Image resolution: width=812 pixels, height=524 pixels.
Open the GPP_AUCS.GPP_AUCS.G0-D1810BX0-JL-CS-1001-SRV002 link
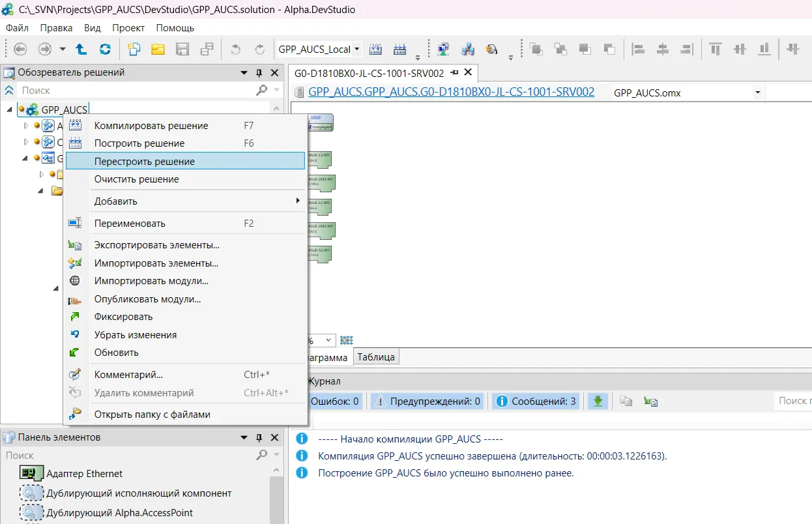[x=451, y=92]
